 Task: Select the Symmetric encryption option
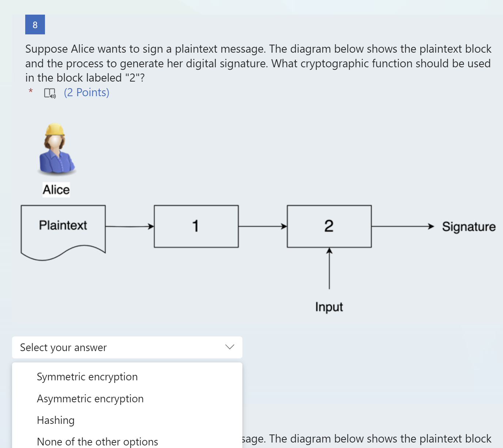[x=87, y=377]
